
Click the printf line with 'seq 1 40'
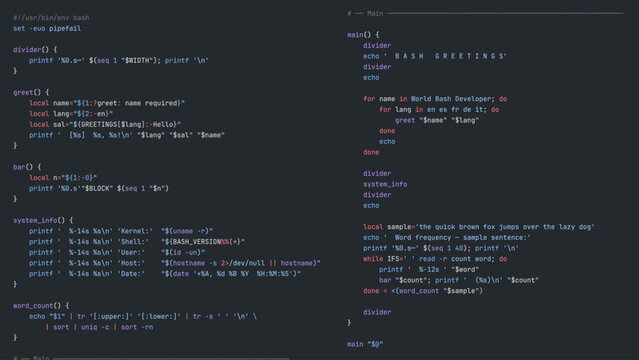pyautogui.click(x=441, y=248)
